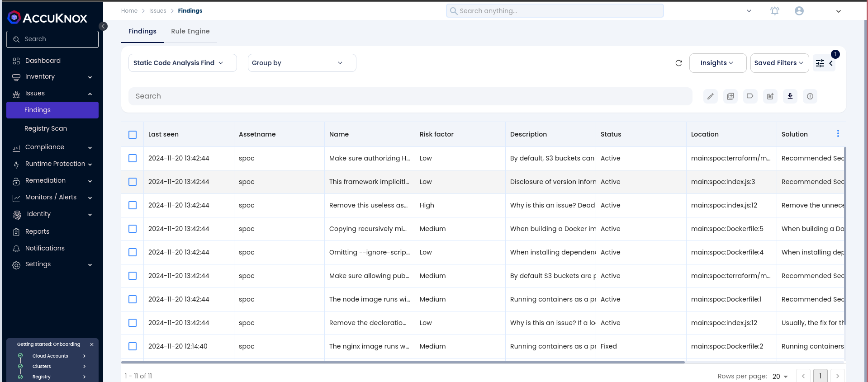Viewport: 868px width, 382px height.
Task: Click the vertical table scrollbar
Action: (x=845, y=236)
